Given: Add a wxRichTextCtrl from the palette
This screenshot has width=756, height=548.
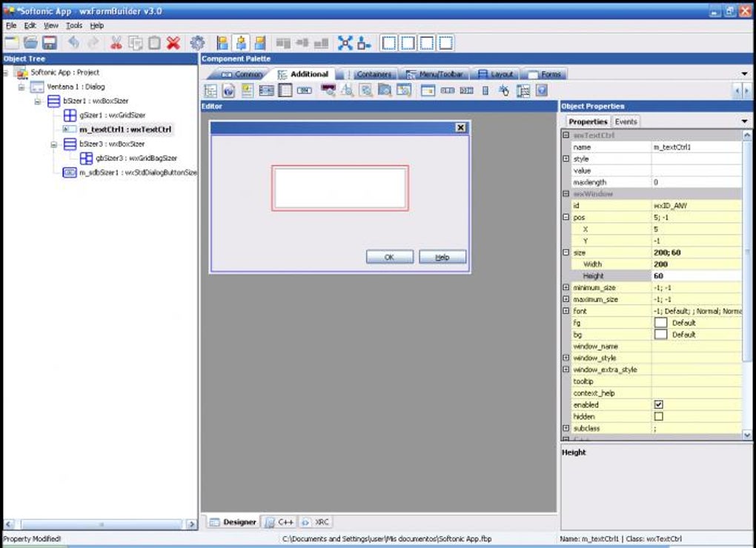Looking at the screenshot, I should click(x=248, y=90).
